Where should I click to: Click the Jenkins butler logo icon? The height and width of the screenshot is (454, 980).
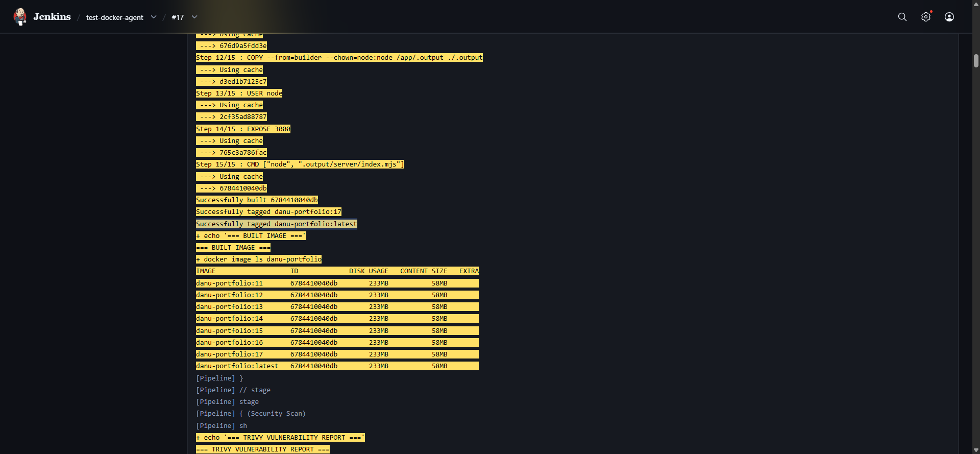(x=20, y=17)
